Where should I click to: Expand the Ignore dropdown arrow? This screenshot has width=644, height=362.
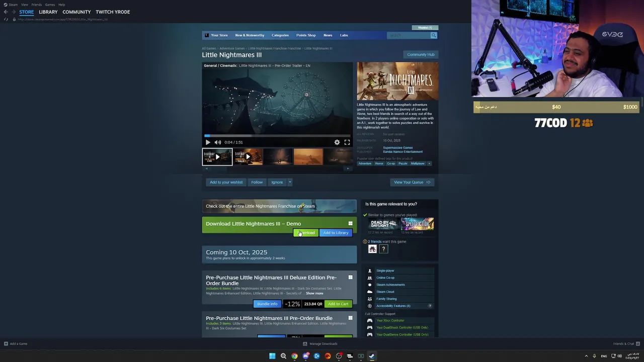[x=290, y=182]
